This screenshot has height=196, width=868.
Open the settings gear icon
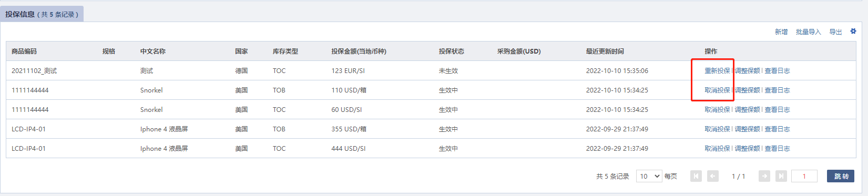tap(853, 32)
